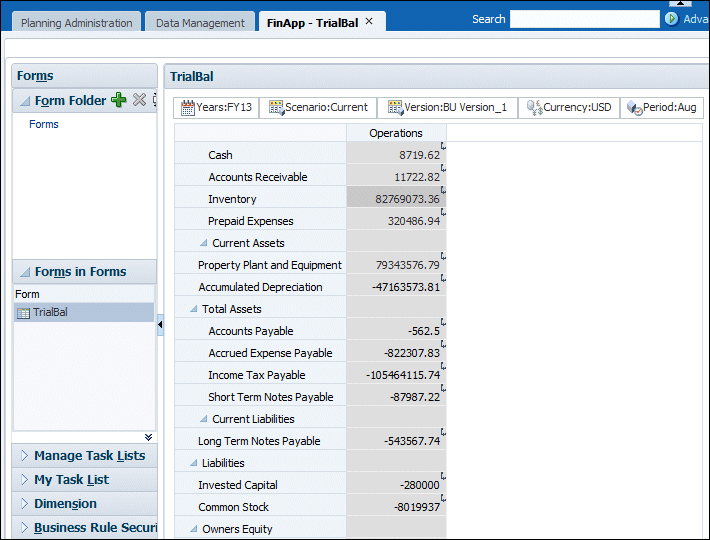This screenshot has width=710, height=540.
Task: Click the double-chevron more options arrow
Action: tap(148, 437)
